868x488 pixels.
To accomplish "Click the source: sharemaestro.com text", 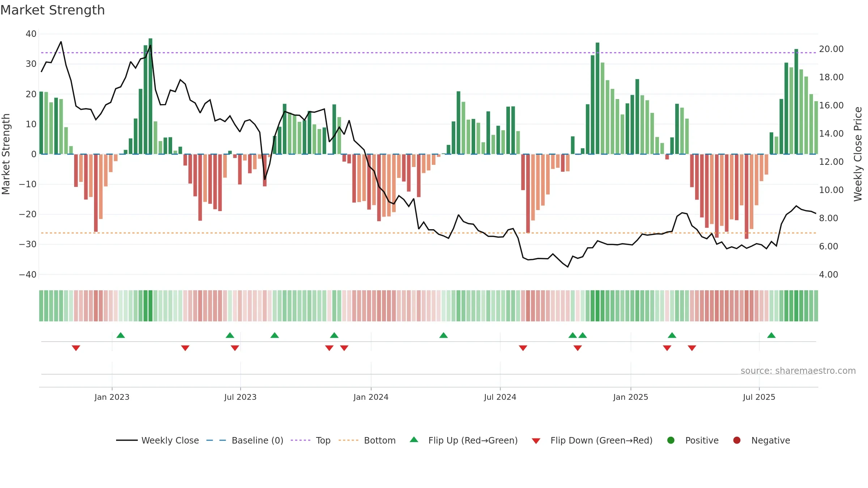I will pyautogui.click(x=798, y=371).
